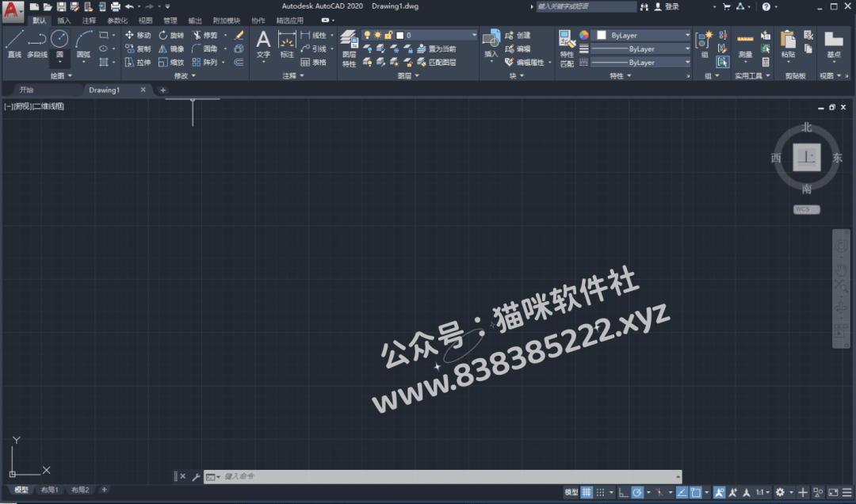Expand the 注释 (Annotation) panel
The image size is (856, 504).
point(293,76)
